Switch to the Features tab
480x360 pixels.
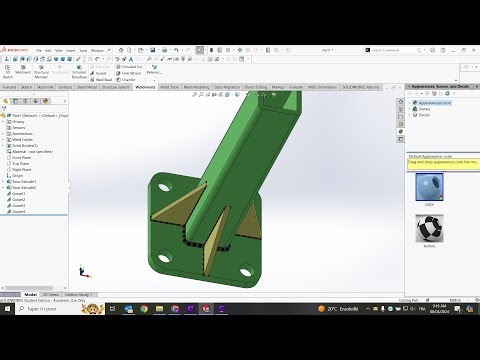[x=9, y=87]
